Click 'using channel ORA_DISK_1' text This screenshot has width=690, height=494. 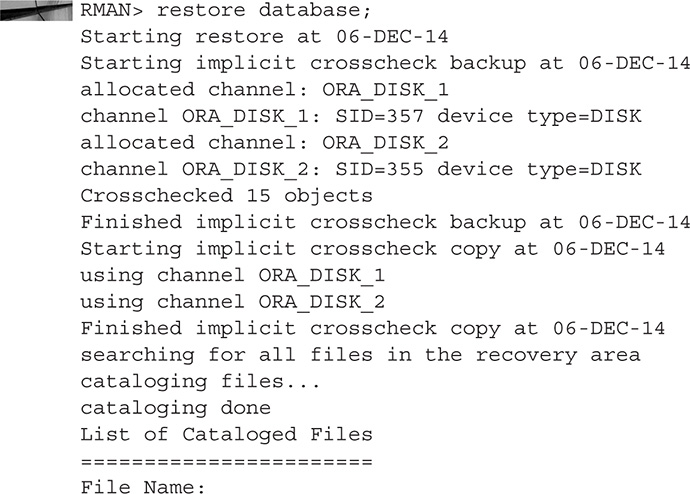point(232,276)
